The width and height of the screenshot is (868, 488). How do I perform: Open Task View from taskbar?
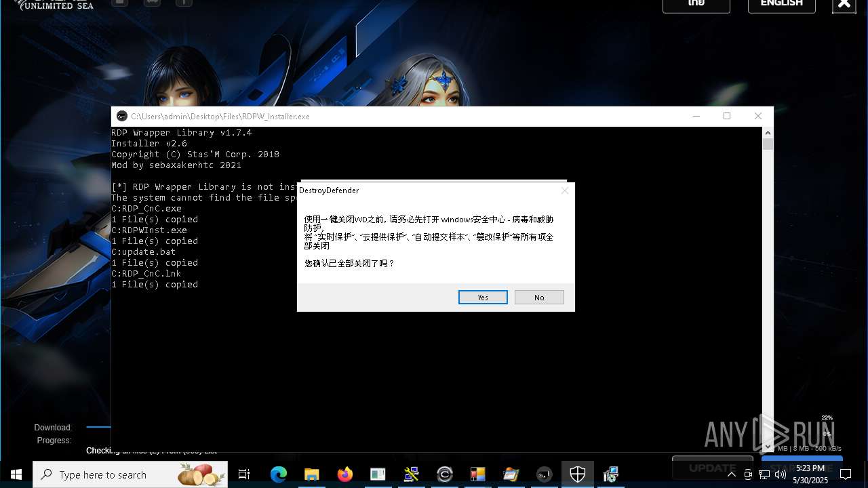point(244,474)
